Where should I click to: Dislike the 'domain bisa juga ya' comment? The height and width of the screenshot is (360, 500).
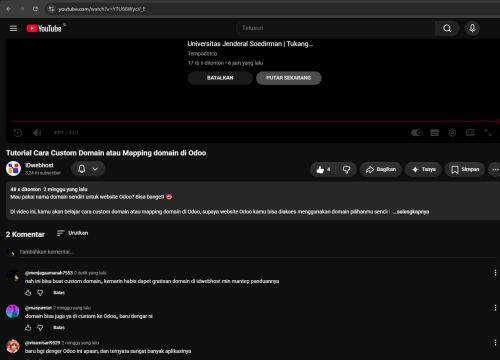point(40,328)
